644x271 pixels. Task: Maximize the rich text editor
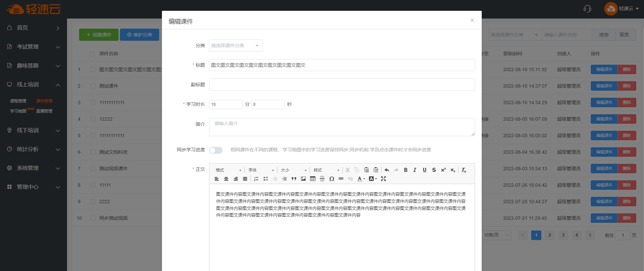(x=383, y=179)
